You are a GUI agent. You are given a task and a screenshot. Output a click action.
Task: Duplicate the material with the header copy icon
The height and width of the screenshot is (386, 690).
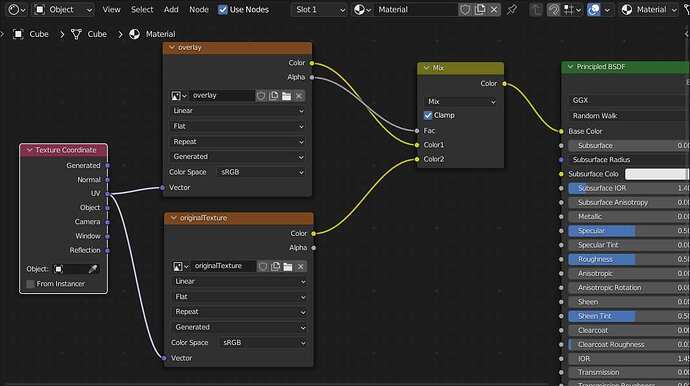pos(480,9)
